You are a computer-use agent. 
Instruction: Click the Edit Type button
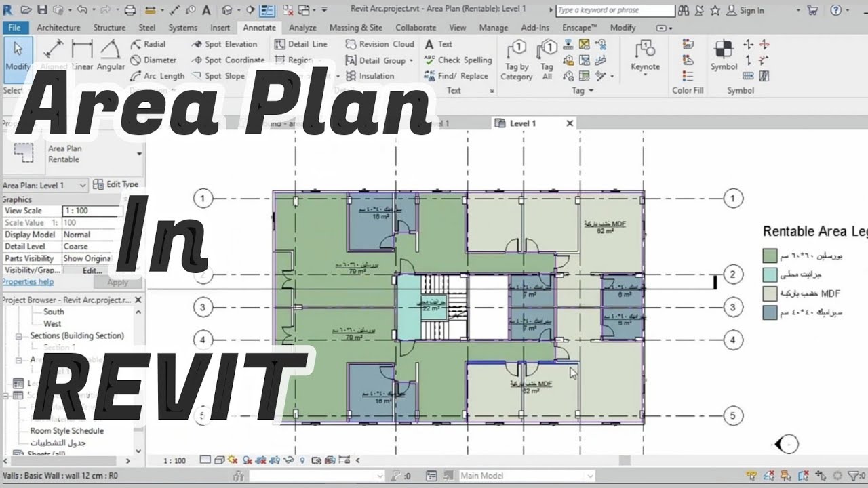click(x=116, y=184)
